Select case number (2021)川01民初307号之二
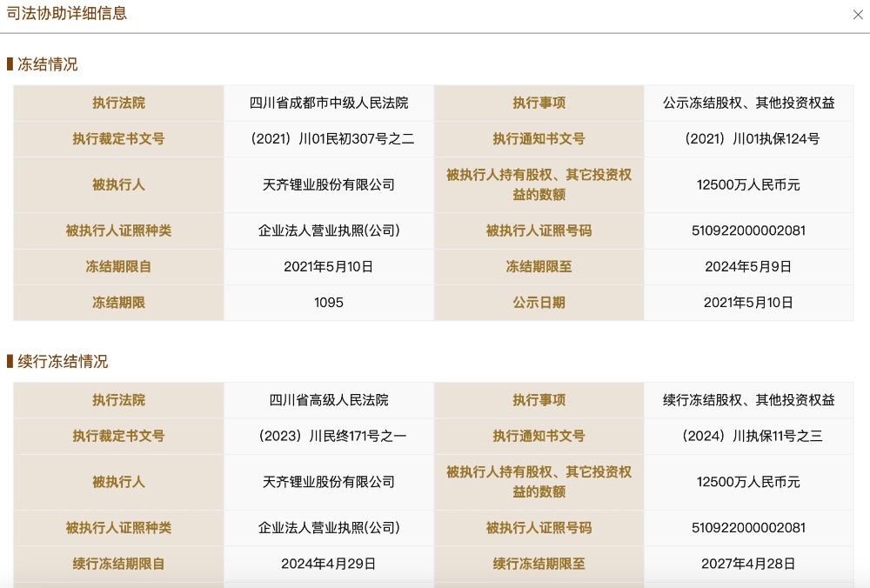This screenshot has height=588, width=870. [329, 139]
